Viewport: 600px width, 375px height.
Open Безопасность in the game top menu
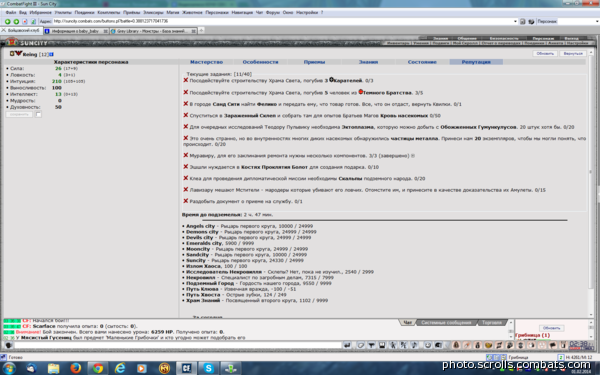[x=504, y=38]
